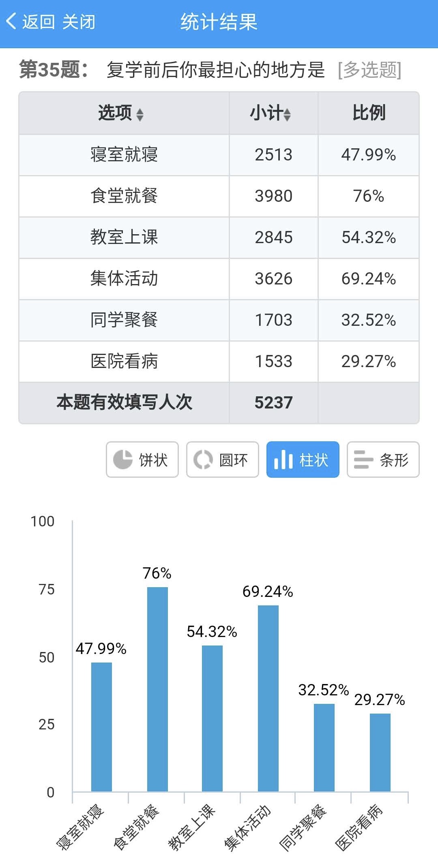Screen dimensions: 438x868
Task: Select the 条形 chart type
Action: point(383,460)
